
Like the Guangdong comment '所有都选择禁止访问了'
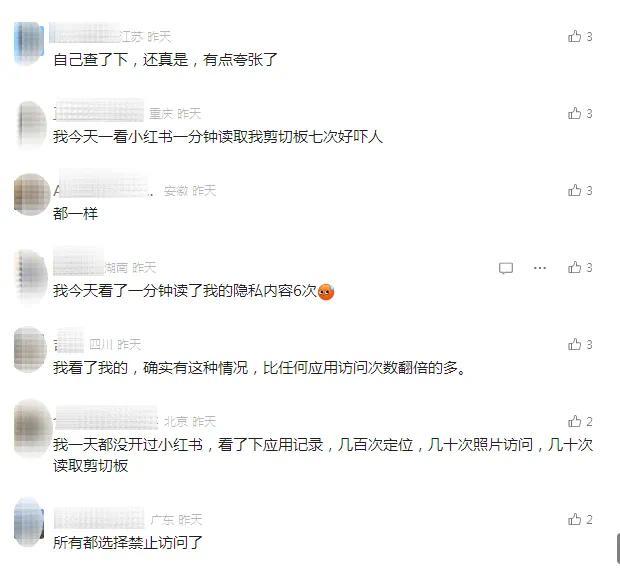coord(575,519)
